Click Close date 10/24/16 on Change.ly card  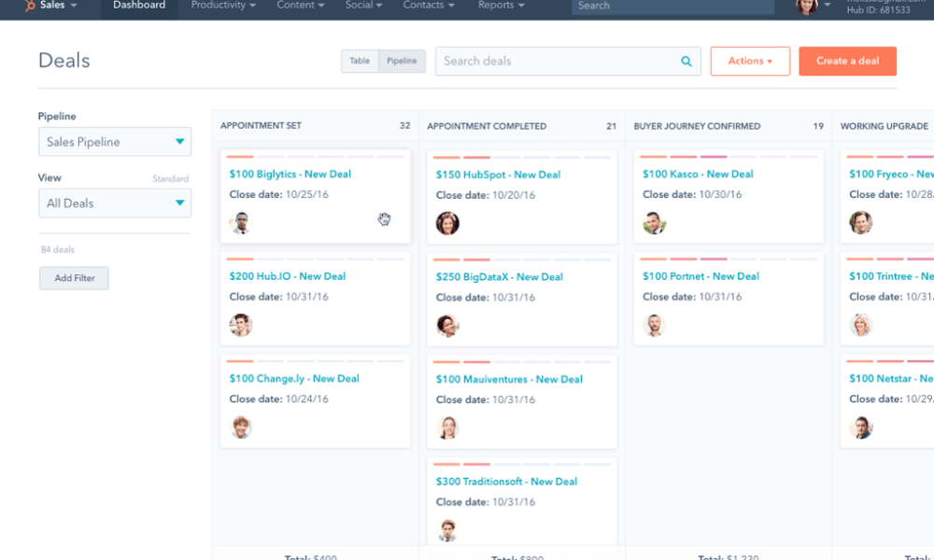[x=278, y=399]
